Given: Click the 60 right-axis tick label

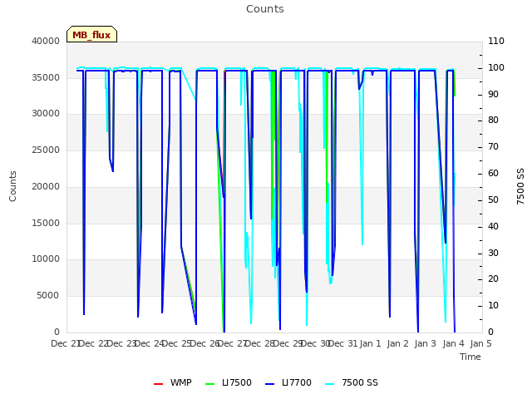Looking at the screenshot, I should [493, 173].
